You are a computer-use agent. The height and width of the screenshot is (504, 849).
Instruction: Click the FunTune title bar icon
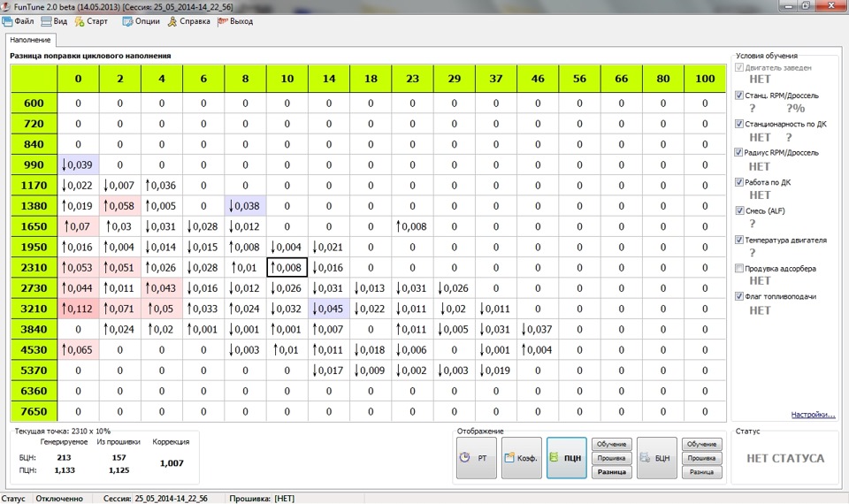pyautogui.click(x=6, y=6)
